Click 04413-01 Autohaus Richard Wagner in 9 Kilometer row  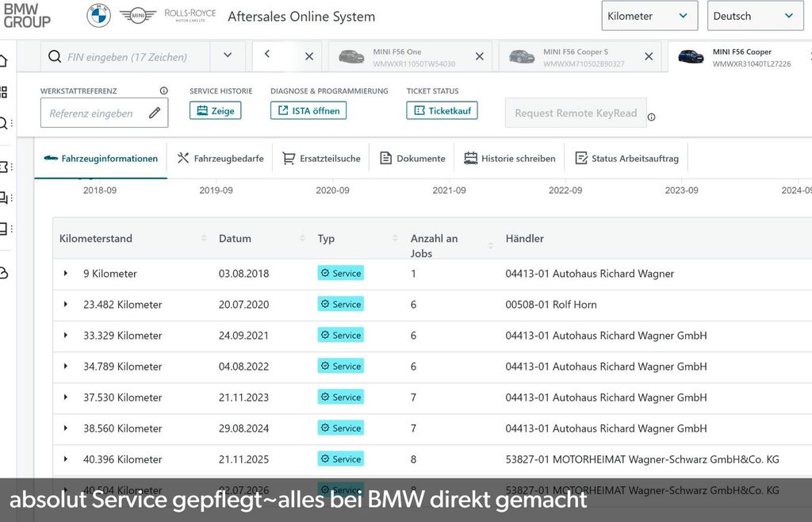click(590, 274)
